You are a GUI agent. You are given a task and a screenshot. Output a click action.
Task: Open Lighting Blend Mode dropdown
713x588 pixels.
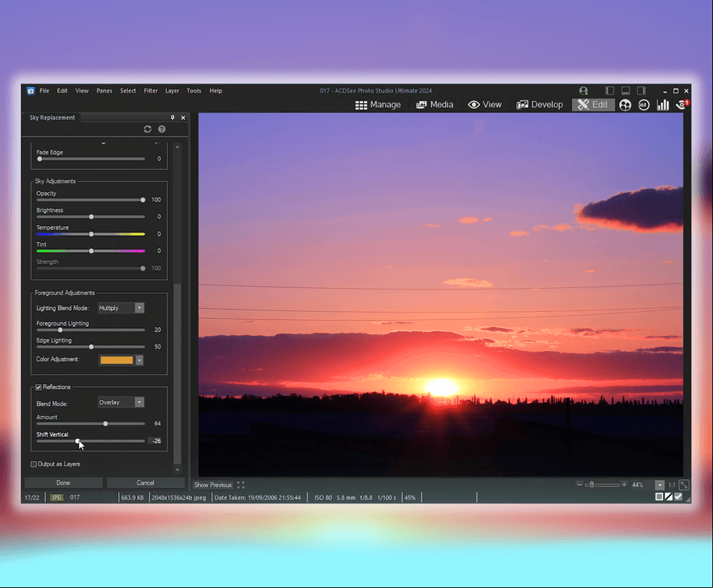[x=121, y=308]
